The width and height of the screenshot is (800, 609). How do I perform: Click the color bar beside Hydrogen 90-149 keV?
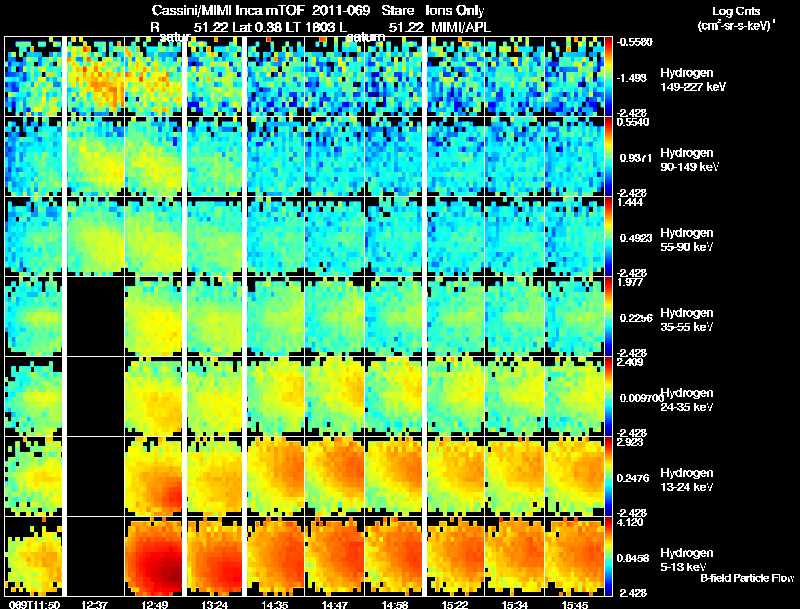[609, 157]
